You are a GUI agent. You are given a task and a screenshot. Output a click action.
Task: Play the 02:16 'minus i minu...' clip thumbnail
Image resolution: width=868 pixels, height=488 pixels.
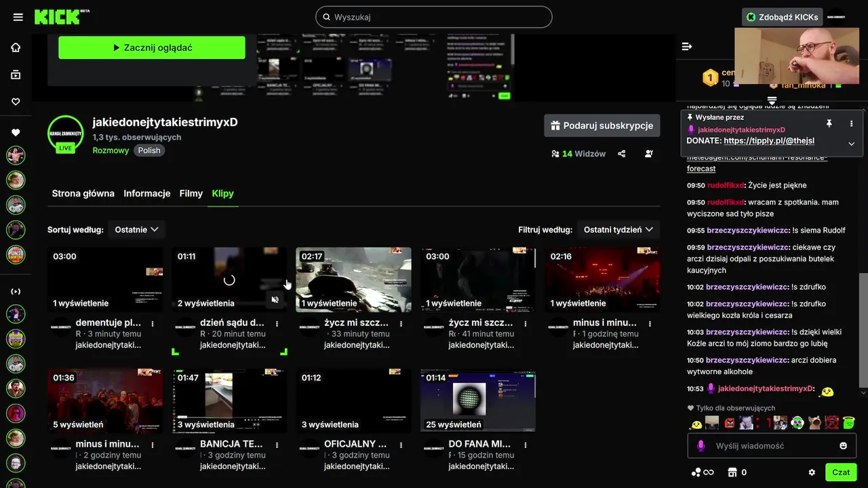pos(602,279)
